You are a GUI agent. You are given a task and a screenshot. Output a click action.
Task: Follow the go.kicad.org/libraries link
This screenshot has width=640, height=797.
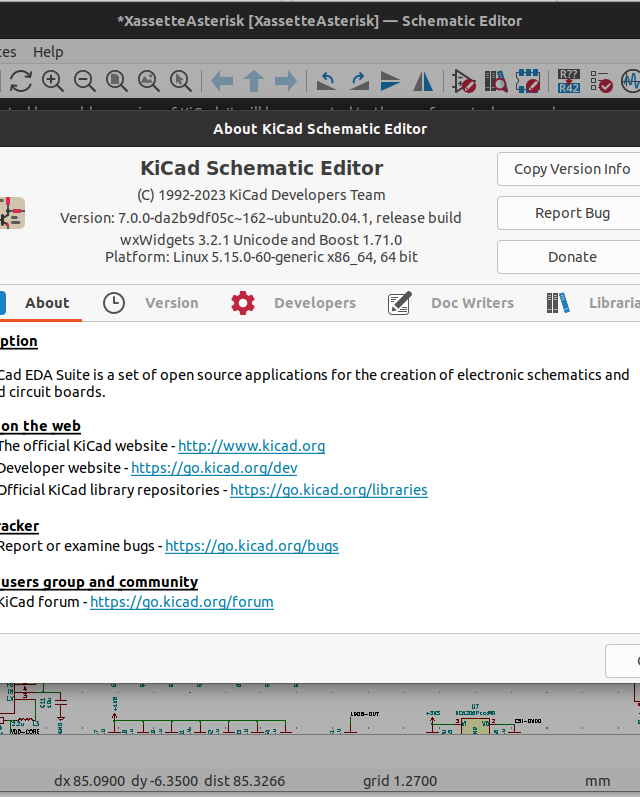(x=328, y=490)
